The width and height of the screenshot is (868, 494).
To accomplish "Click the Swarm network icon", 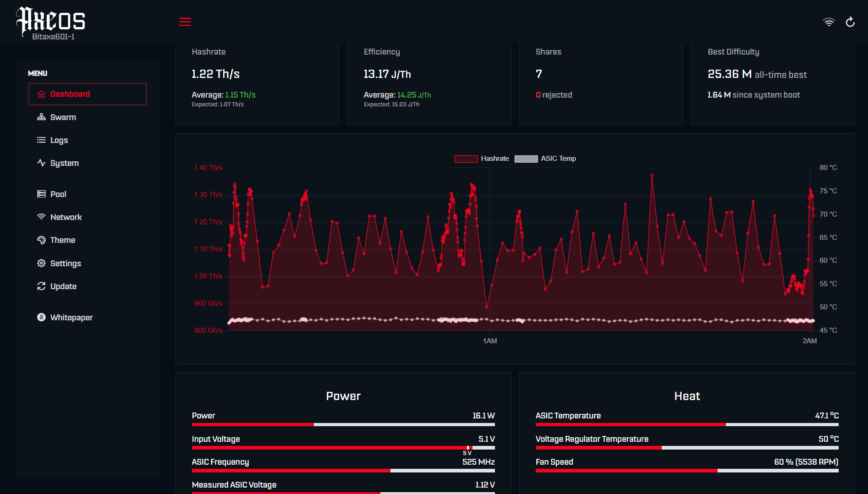I will (x=41, y=117).
